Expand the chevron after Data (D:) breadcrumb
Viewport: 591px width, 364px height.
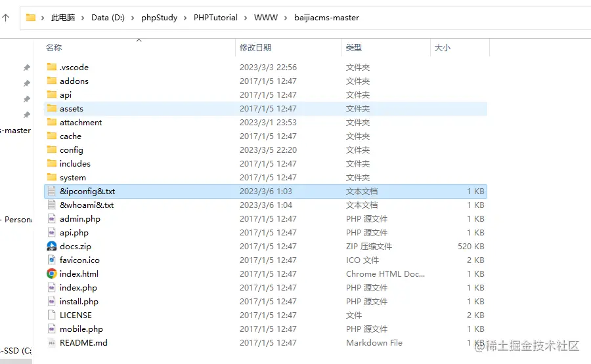[133, 18]
